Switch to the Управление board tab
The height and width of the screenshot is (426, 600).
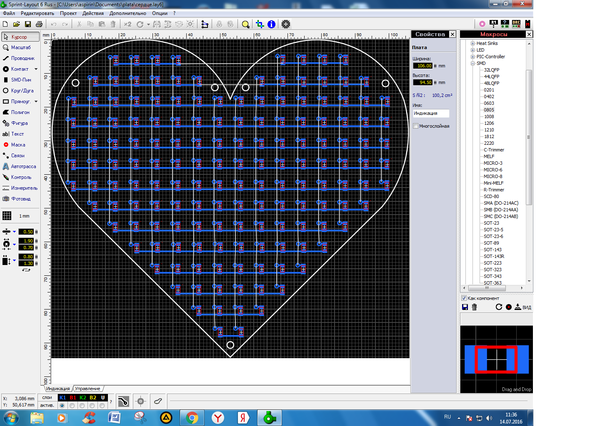(87, 386)
